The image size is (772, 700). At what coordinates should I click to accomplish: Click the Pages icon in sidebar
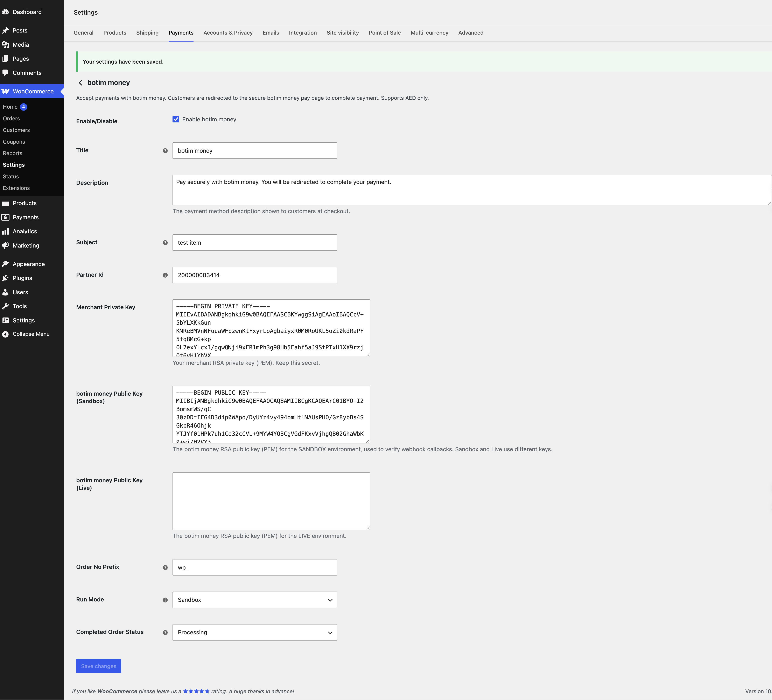(x=5, y=59)
